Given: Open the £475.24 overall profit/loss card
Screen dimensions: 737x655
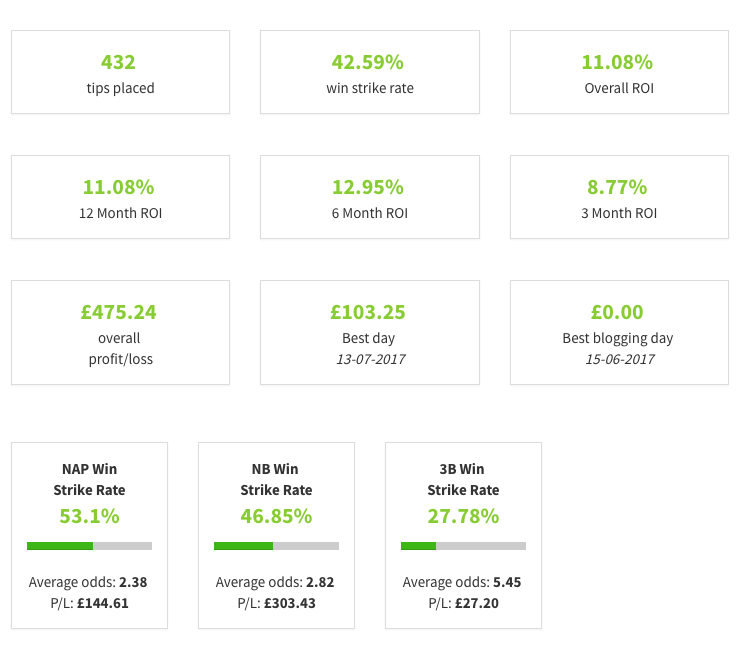Looking at the screenshot, I should click(x=120, y=332).
